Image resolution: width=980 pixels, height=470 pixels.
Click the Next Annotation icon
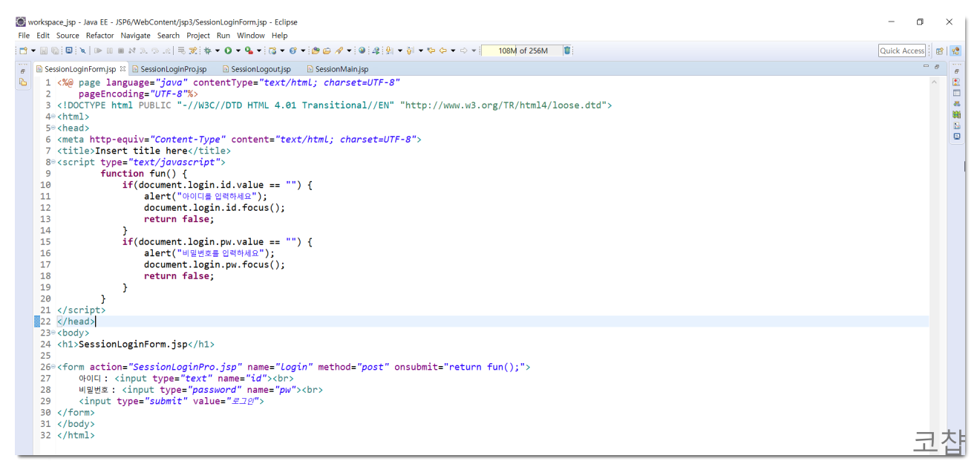[x=389, y=50]
